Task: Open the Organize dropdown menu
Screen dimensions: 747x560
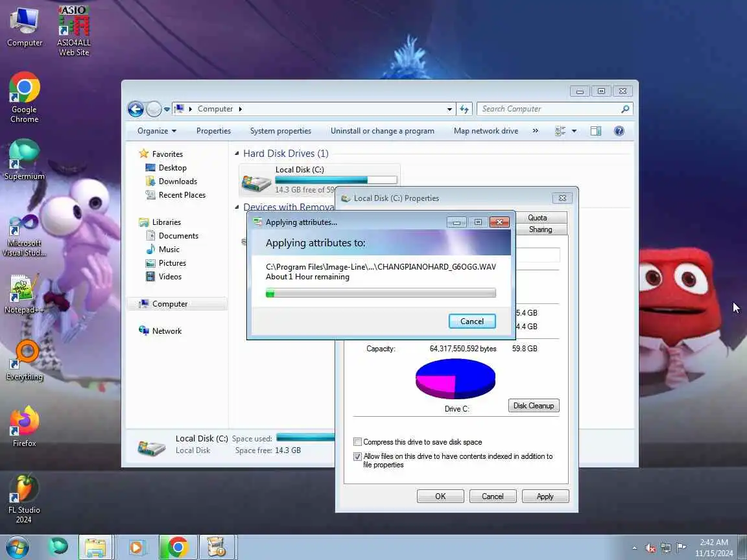Action: (157, 131)
